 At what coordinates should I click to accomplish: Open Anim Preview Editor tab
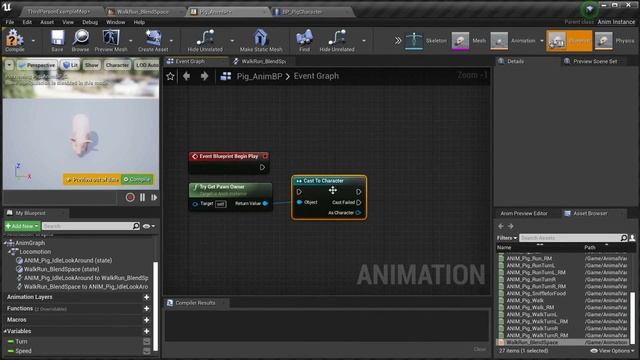[524, 213]
